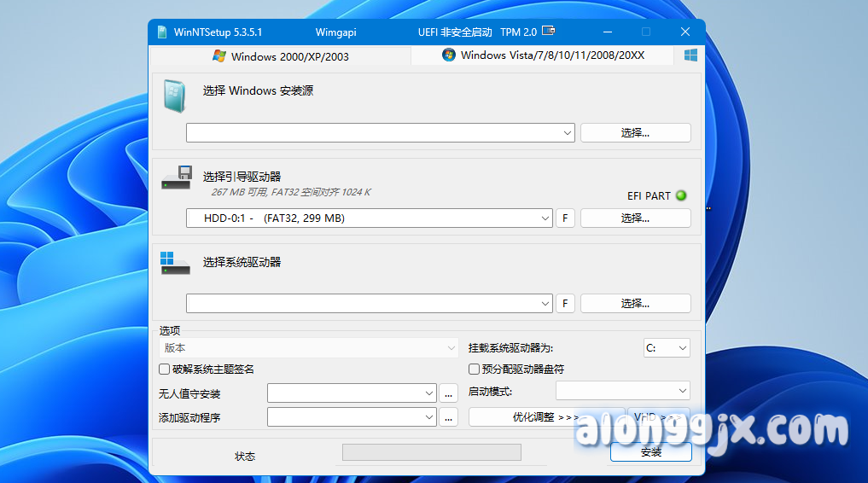This screenshot has height=483, width=868.
Task: Toggle 预分配驱动器盘符 checkbox
Action: 475,370
